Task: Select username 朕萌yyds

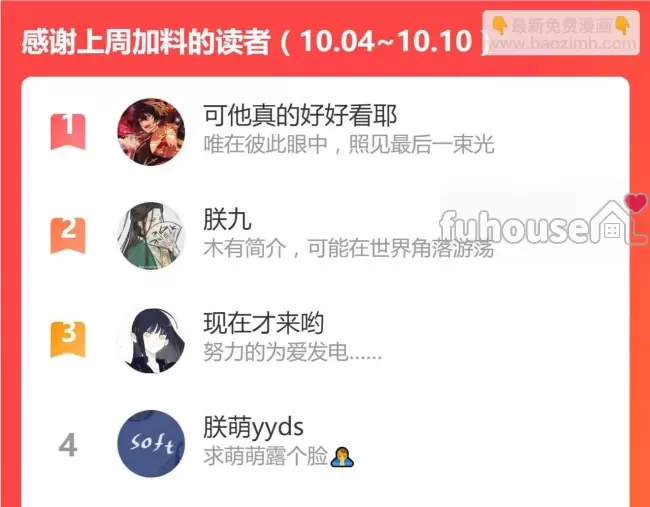Action: [253, 427]
